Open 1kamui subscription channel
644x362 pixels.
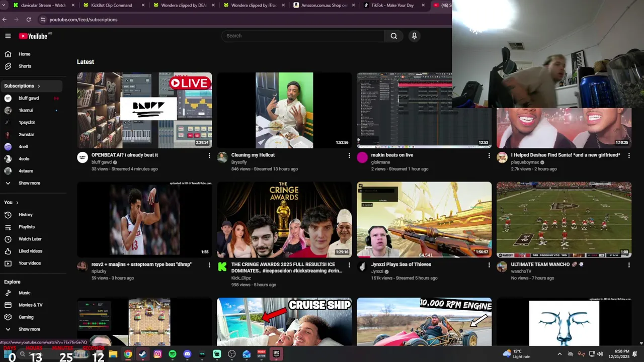(31, 110)
